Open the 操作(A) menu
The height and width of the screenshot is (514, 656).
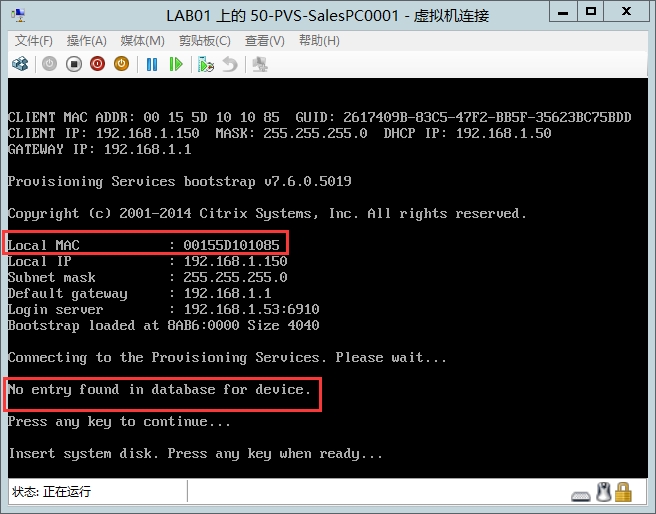click(87, 41)
